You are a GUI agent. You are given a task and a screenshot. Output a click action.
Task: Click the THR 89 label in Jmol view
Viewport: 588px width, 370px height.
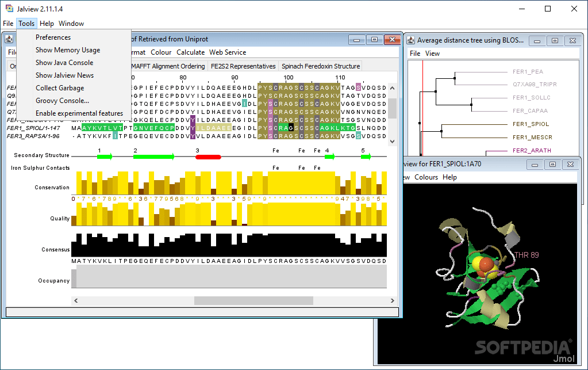526,255
